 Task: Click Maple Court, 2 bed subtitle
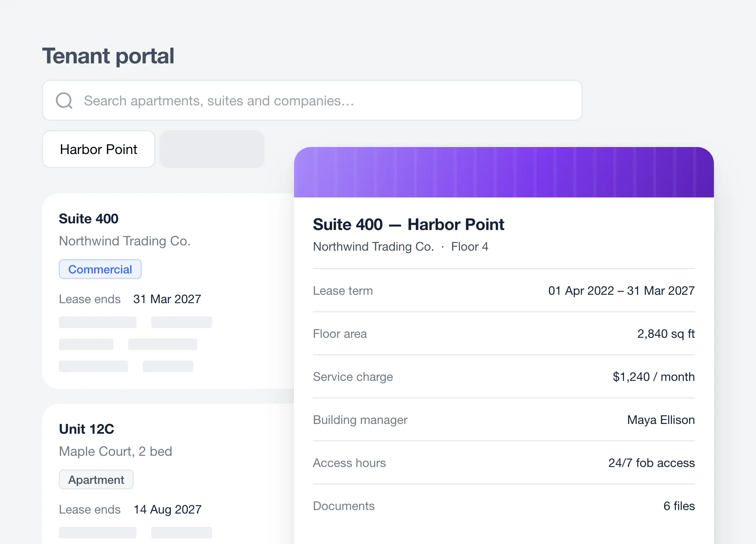pos(115,451)
